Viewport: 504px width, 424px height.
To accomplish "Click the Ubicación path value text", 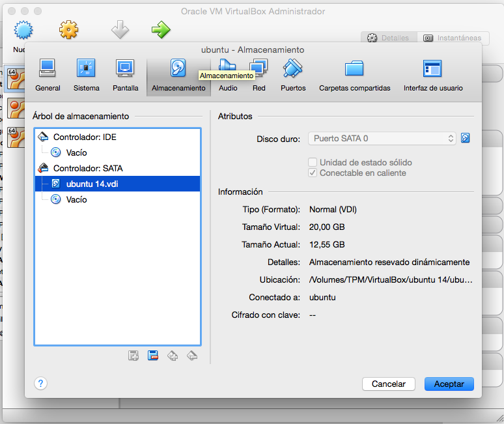I will point(391,279).
